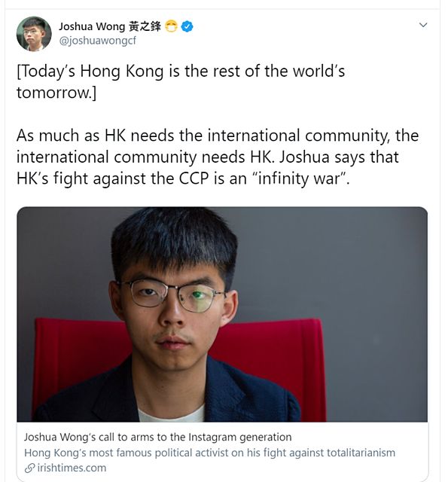The image size is (448, 482).
Task: Click the quoted phrase "infinity war"
Action: (299, 178)
